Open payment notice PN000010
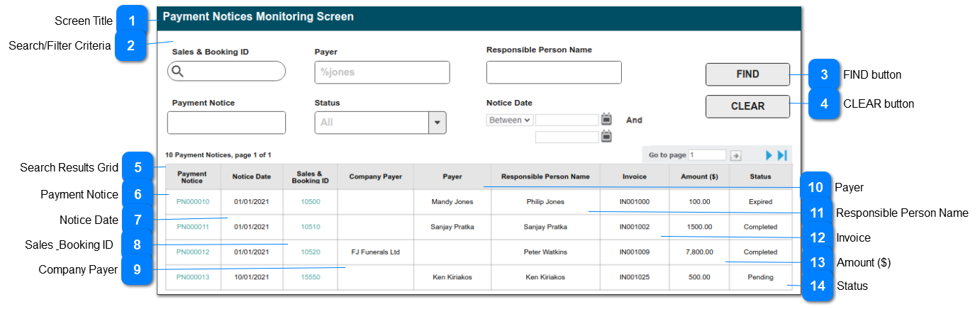The height and width of the screenshot is (309, 980). pyautogui.click(x=193, y=202)
